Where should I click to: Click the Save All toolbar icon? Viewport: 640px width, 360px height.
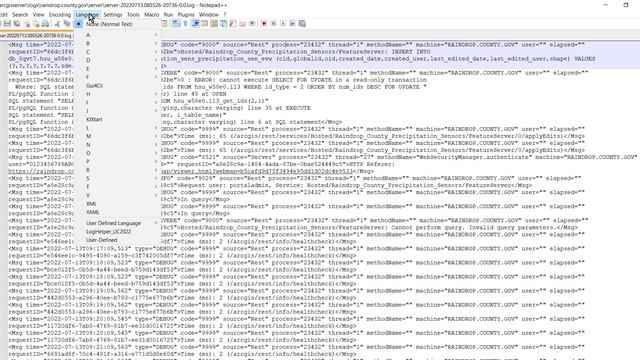pos(17,24)
